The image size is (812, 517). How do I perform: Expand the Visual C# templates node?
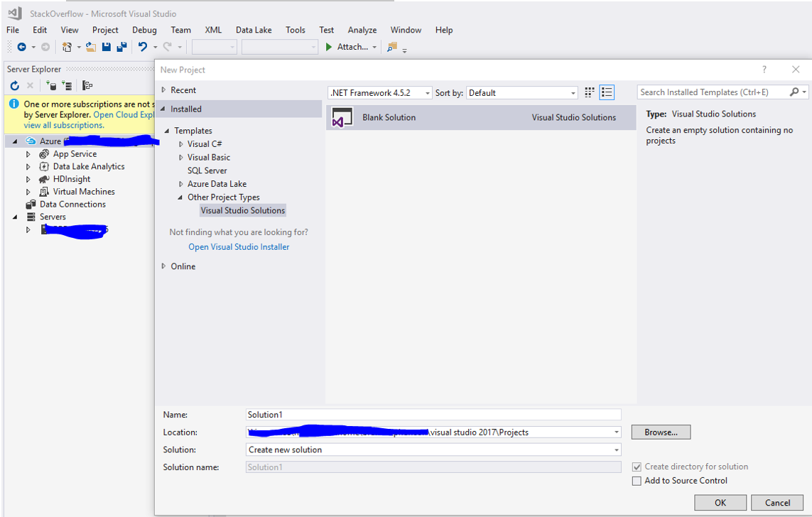pyautogui.click(x=182, y=143)
